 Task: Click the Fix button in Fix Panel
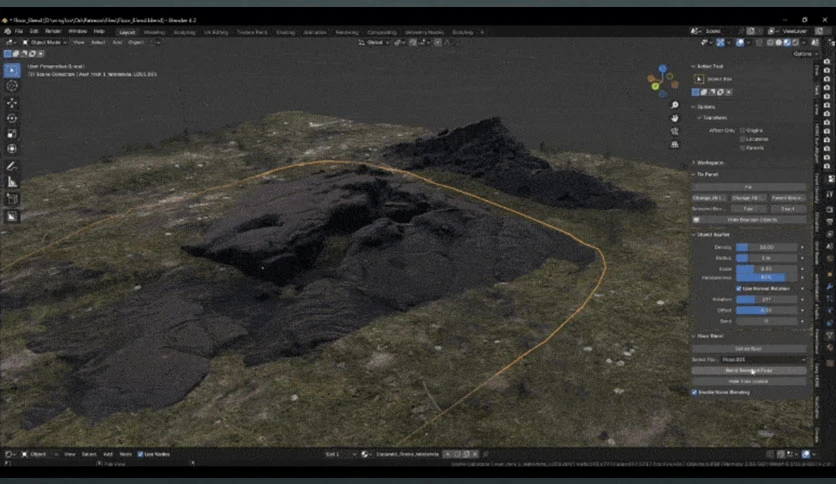(749, 187)
